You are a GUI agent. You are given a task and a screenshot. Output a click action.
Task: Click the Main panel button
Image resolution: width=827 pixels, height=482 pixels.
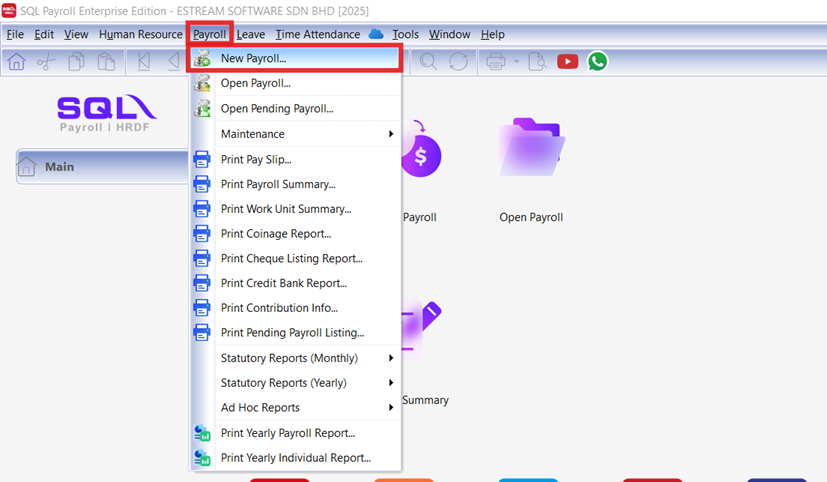click(100, 167)
